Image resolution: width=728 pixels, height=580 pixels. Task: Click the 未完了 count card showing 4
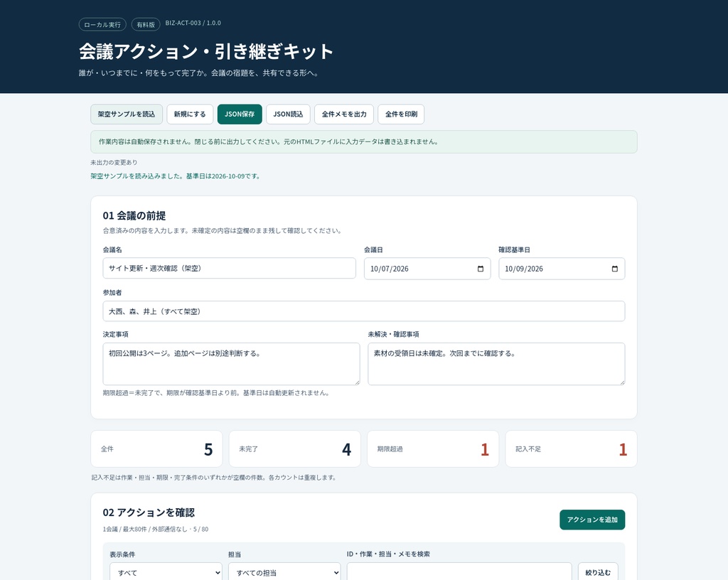295,449
